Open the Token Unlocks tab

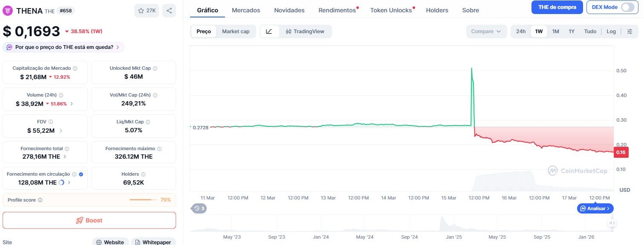click(x=391, y=10)
